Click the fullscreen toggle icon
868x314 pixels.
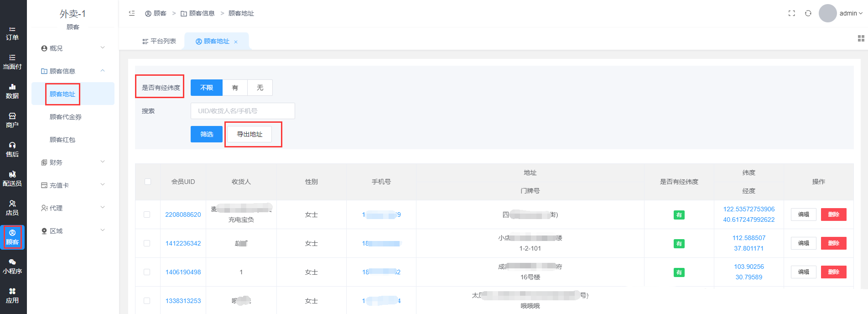pyautogui.click(x=792, y=13)
